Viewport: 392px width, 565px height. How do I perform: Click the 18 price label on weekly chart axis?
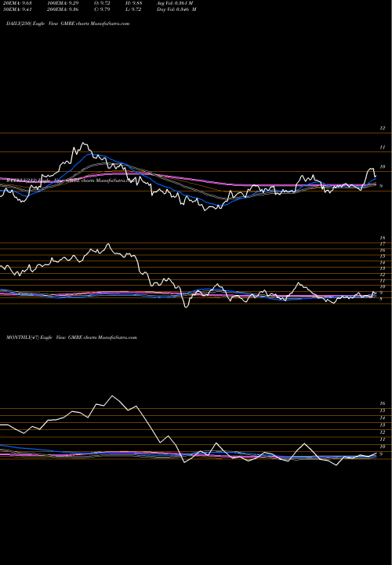click(x=383, y=239)
